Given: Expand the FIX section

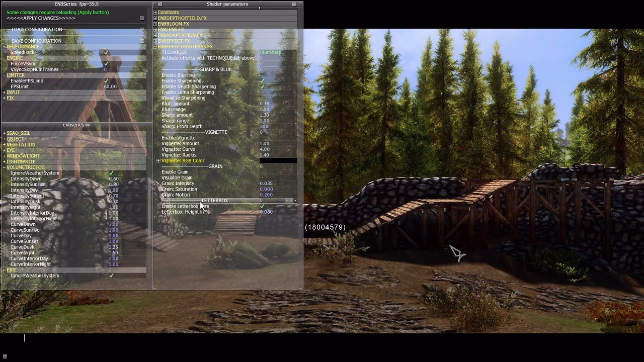Looking at the screenshot, I should [5, 98].
